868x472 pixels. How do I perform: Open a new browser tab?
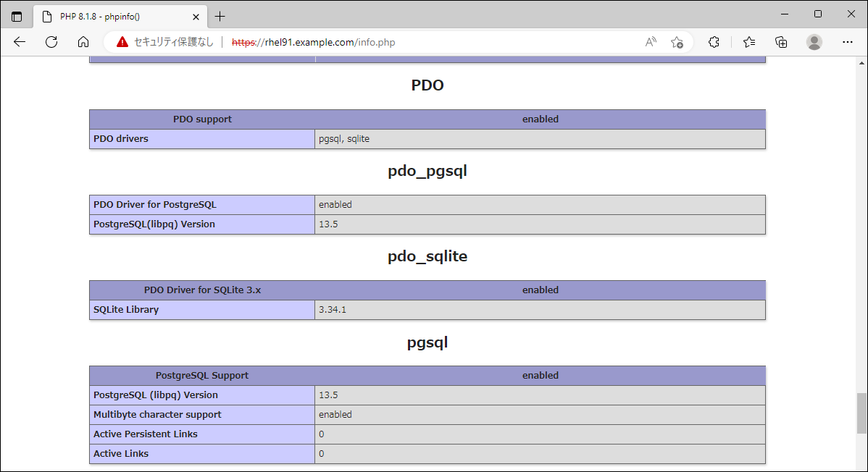[220, 17]
